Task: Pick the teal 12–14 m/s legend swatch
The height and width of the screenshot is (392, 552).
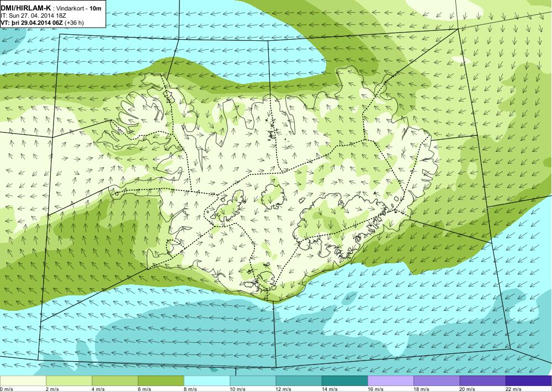Action: (x=299, y=381)
